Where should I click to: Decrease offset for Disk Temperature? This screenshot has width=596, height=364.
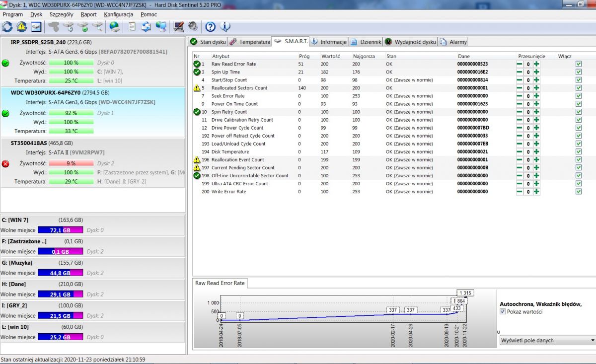(520, 151)
